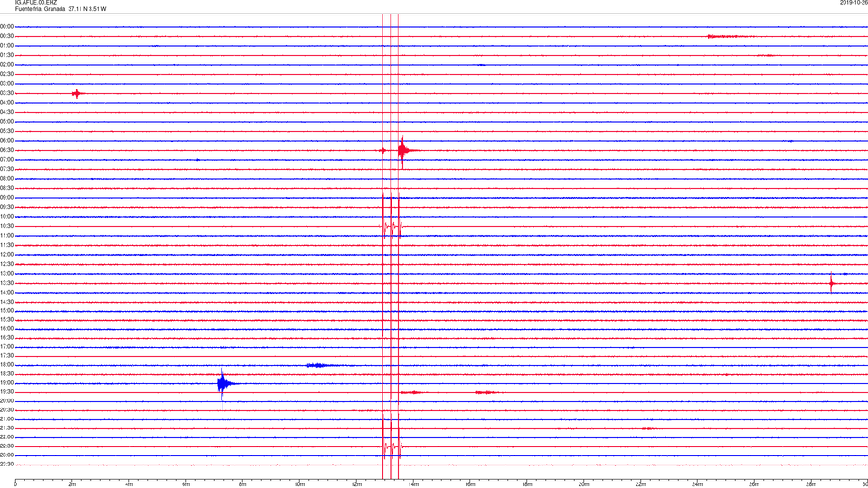868x488 pixels.
Task: Click the large red seismic event on 06:30 trace
Action: (x=403, y=151)
